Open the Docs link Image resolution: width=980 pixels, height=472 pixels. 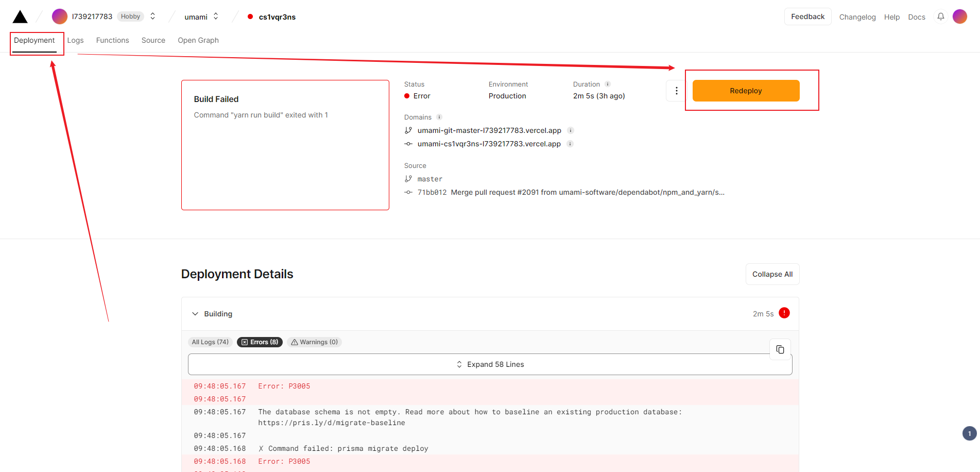917,17
